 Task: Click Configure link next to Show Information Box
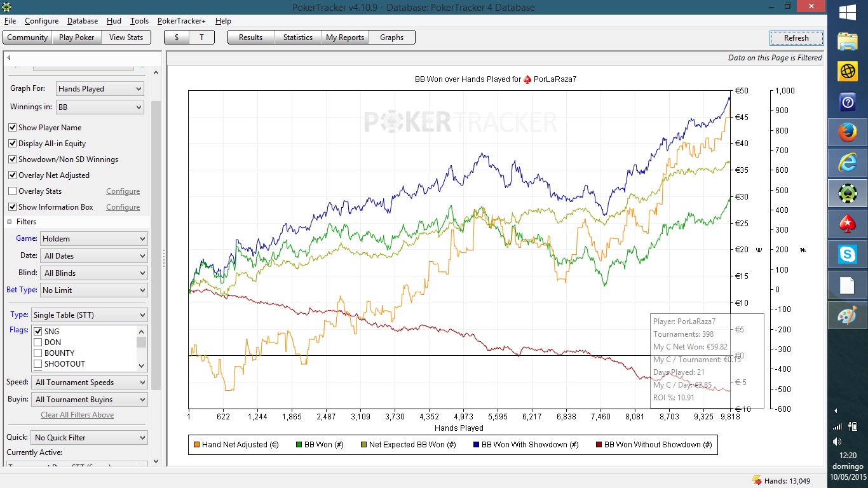tap(123, 207)
